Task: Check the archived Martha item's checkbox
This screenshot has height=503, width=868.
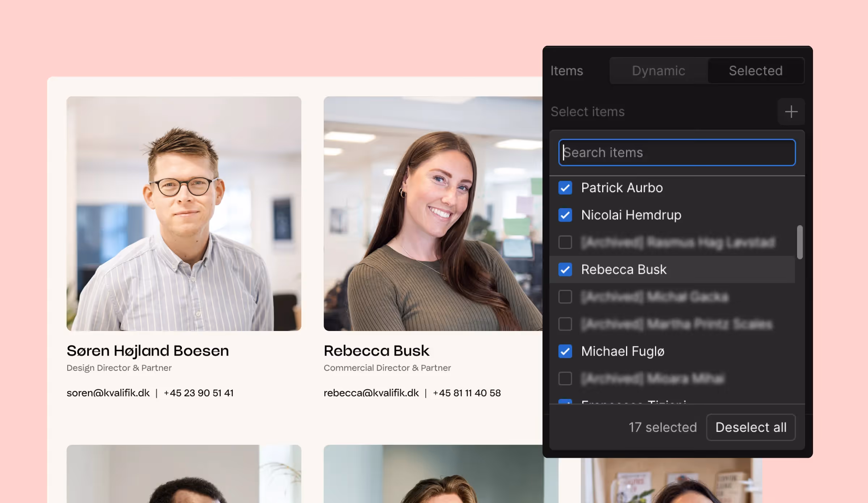Action: pyautogui.click(x=565, y=324)
